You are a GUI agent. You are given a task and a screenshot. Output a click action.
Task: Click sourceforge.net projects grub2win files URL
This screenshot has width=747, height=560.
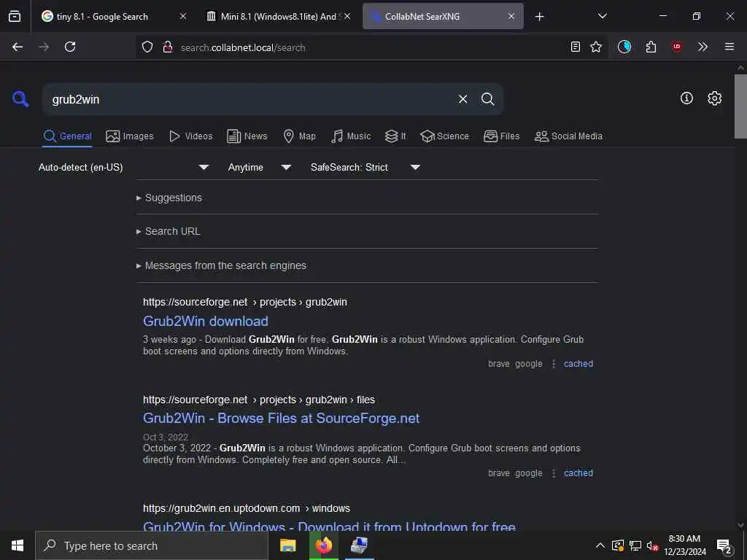point(259,400)
